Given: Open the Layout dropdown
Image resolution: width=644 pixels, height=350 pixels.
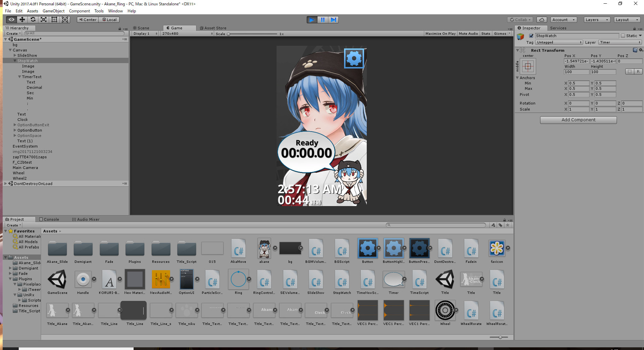Looking at the screenshot, I should [x=626, y=20].
